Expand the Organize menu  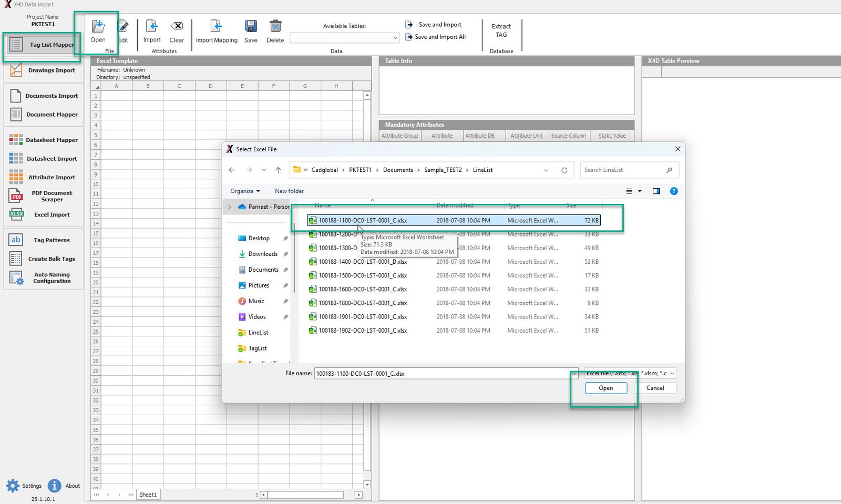pos(245,191)
